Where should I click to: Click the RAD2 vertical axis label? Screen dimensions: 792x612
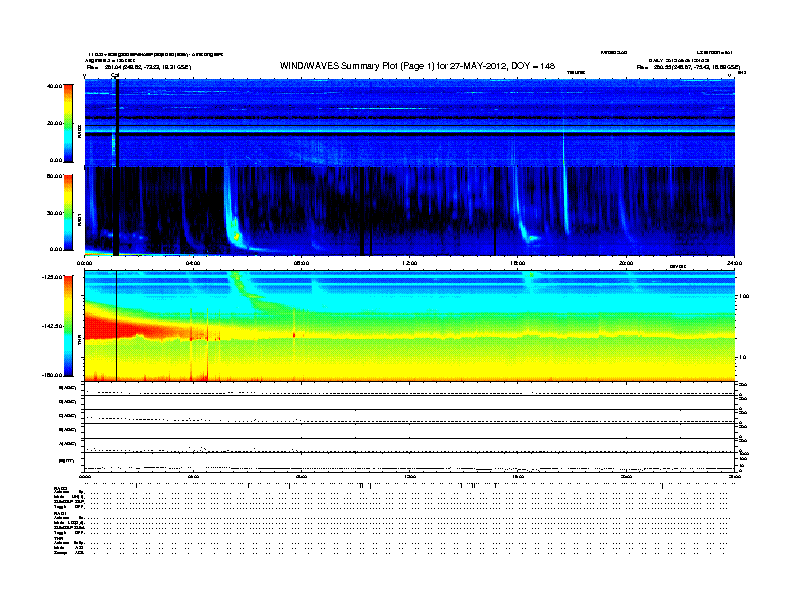pyautogui.click(x=79, y=131)
